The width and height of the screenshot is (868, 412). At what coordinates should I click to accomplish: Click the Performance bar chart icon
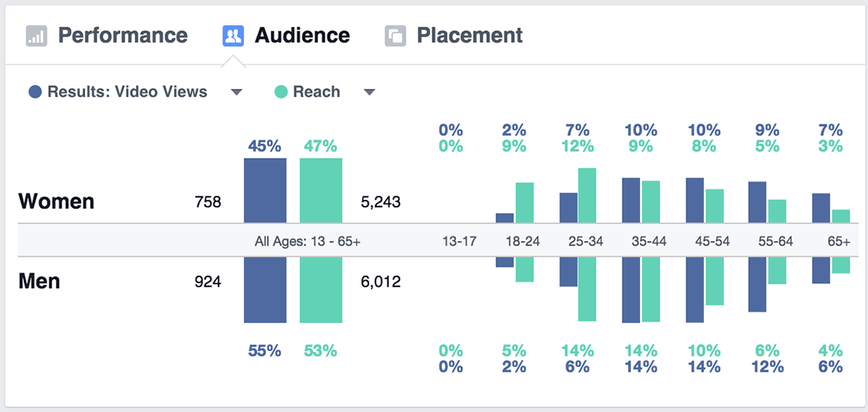point(36,36)
